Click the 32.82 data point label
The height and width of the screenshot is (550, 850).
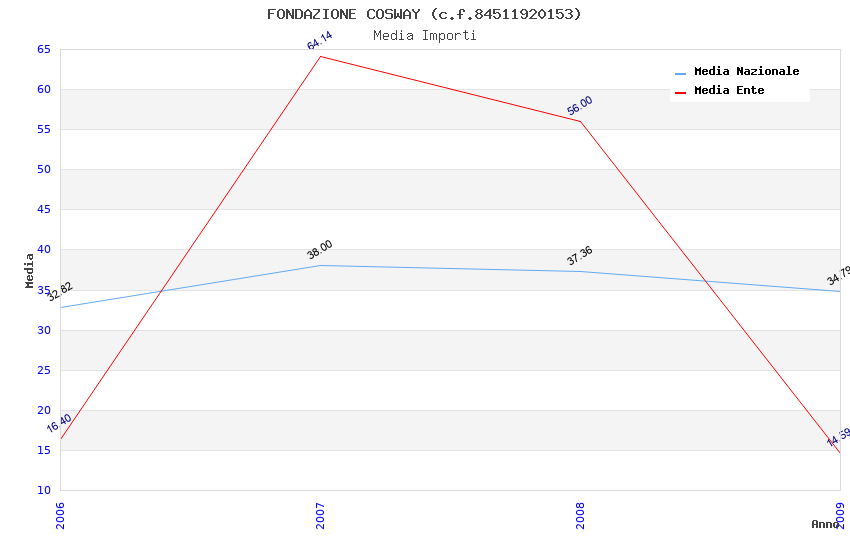[60, 292]
